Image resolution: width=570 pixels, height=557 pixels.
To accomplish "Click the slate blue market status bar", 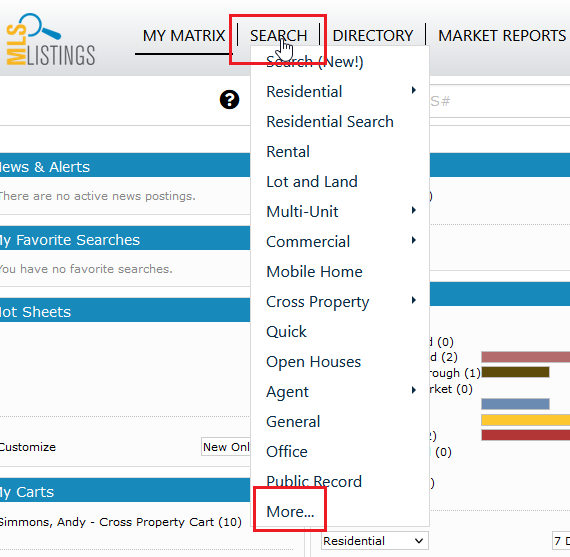I will pos(515,404).
